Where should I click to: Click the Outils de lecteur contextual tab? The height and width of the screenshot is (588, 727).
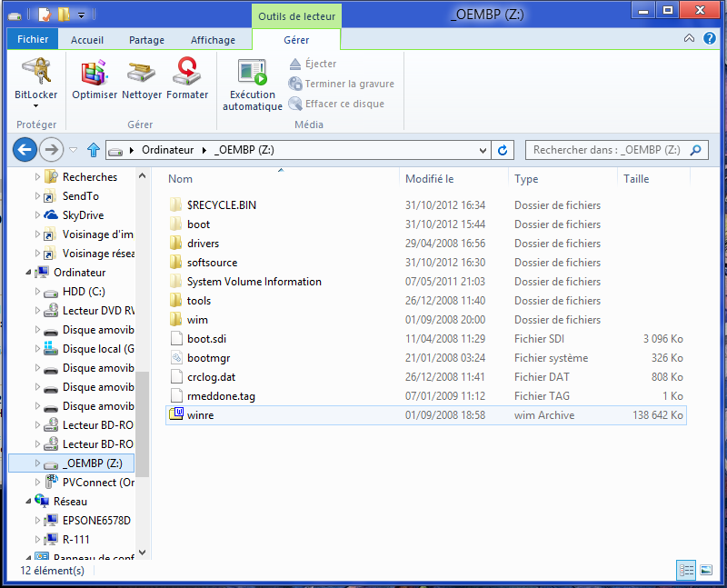[x=296, y=16]
